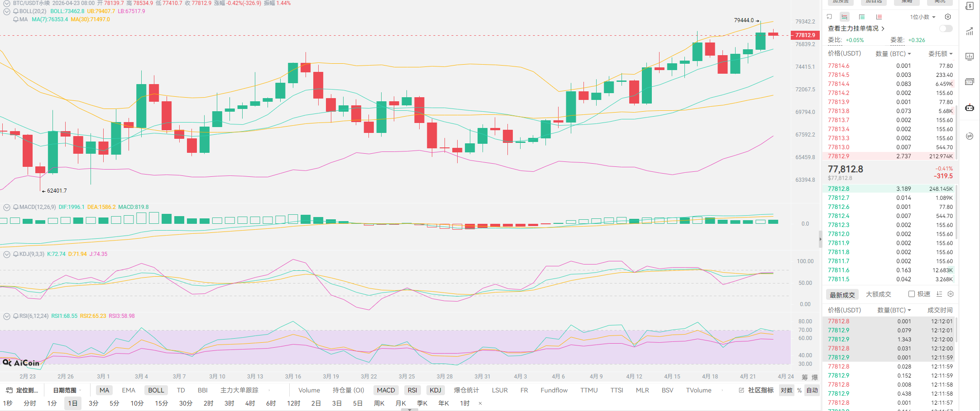Screen dimensions: 980x411
Task: Toggle the 对数 logarithmic scale button
Action: tap(786, 390)
